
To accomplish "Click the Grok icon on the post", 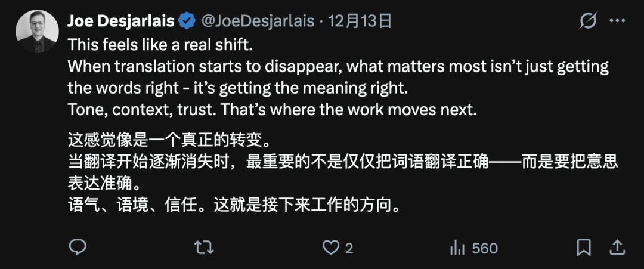I will pos(588,21).
